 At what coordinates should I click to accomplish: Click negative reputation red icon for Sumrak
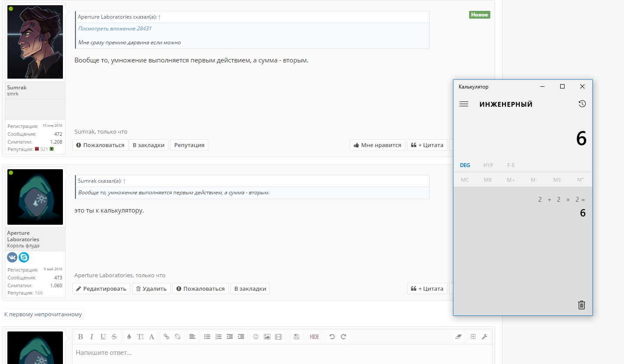point(37,149)
